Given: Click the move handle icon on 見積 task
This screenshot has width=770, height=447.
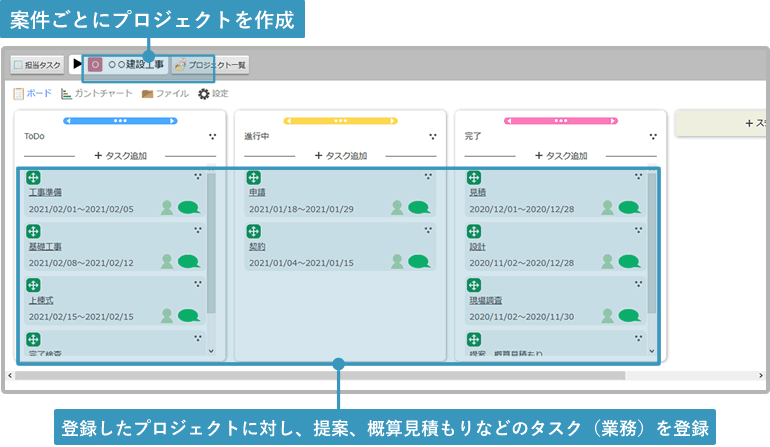Looking at the screenshot, I should point(474,177).
